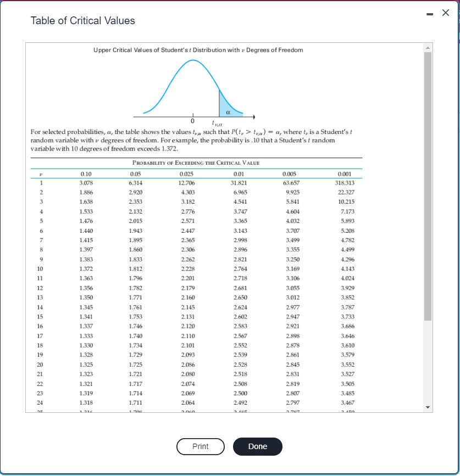
Task: Click the Table of Critical Values title
Action: (x=82, y=21)
